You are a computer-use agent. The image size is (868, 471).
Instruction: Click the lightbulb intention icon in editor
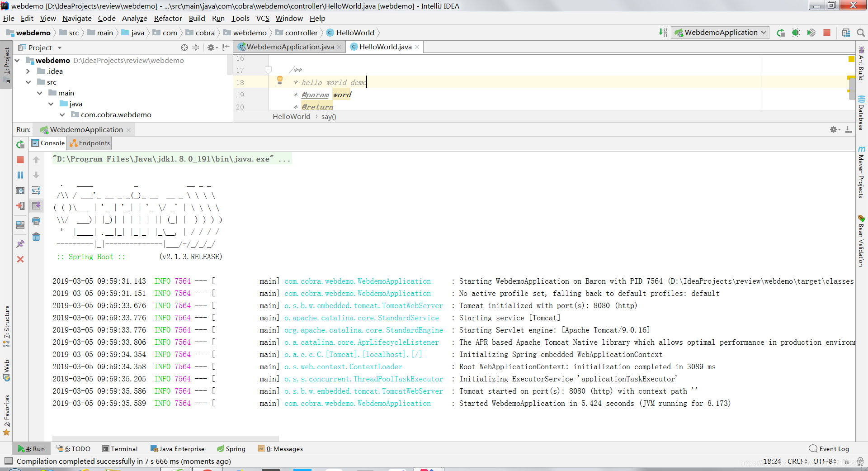(280, 80)
